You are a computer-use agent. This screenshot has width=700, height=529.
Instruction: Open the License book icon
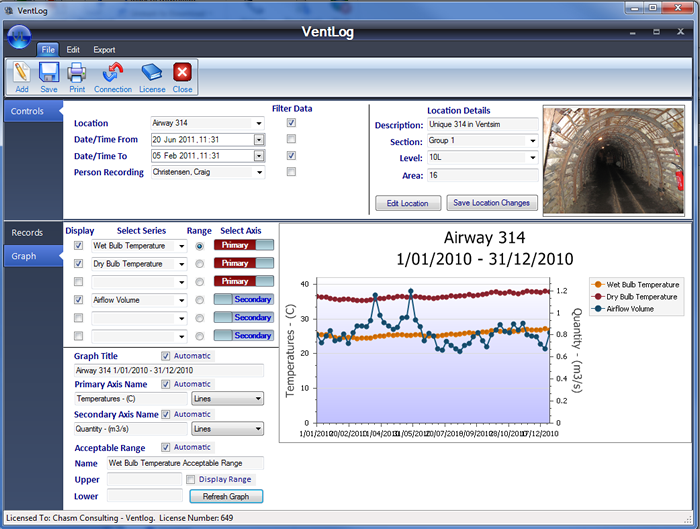tap(152, 72)
